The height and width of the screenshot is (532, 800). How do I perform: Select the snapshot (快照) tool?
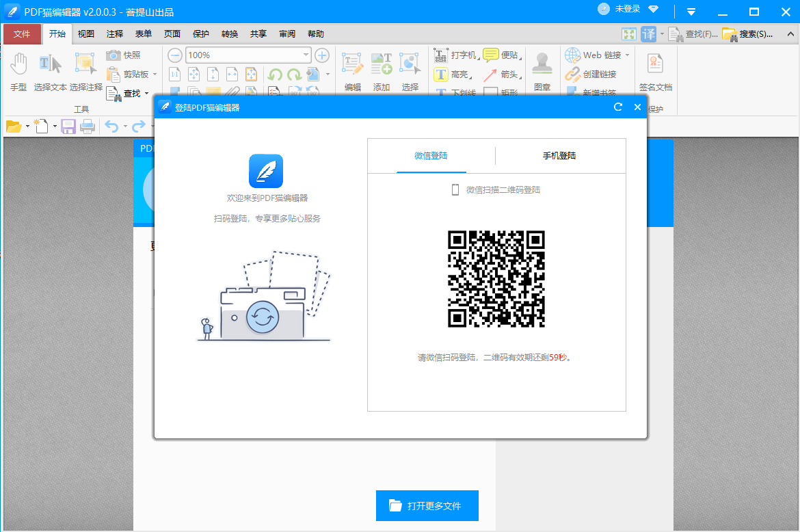124,56
